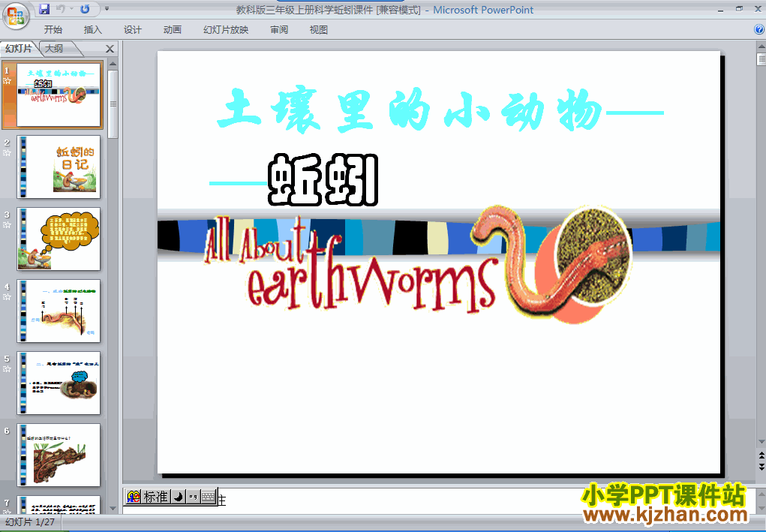Go to previous slide double-arrow button
The image size is (766, 532).
tap(761, 455)
